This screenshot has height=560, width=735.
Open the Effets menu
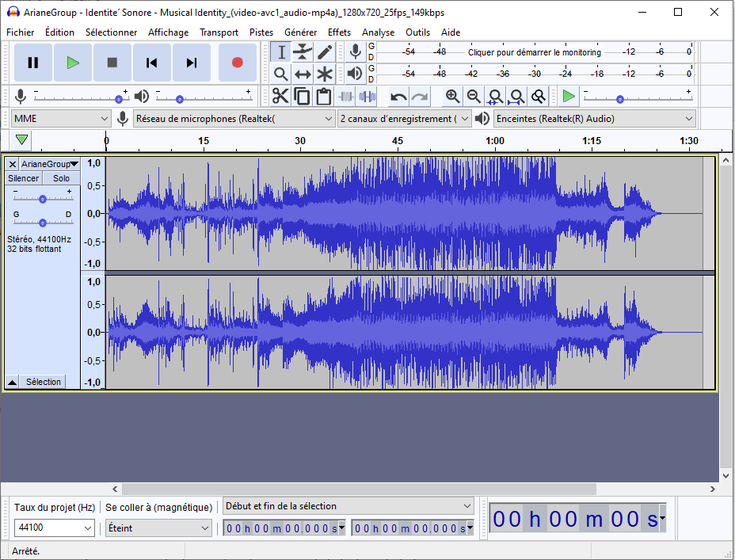click(339, 32)
